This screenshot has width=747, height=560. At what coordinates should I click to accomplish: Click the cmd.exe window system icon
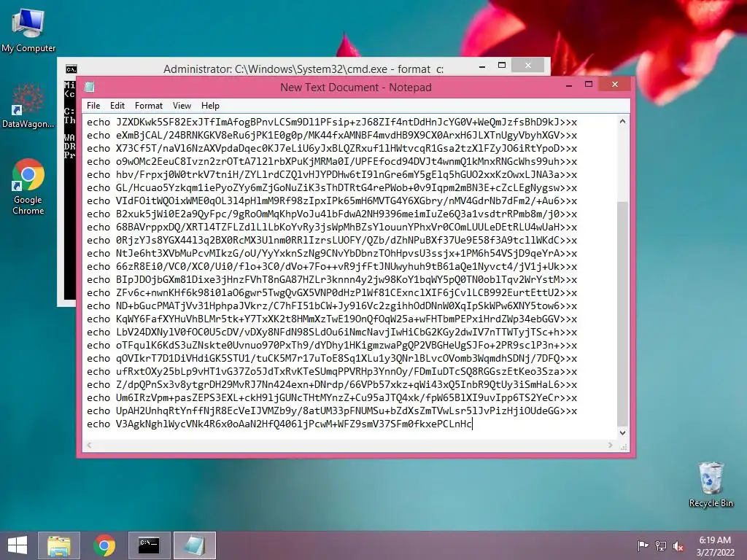pyautogui.click(x=71, y=69)
